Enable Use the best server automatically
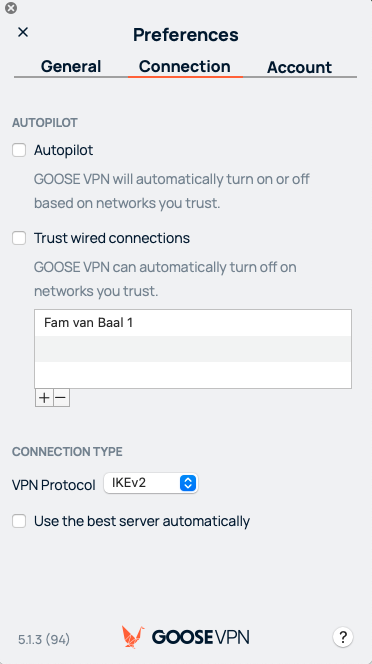This screenshot has width=372, height=664. click(19, 521)
